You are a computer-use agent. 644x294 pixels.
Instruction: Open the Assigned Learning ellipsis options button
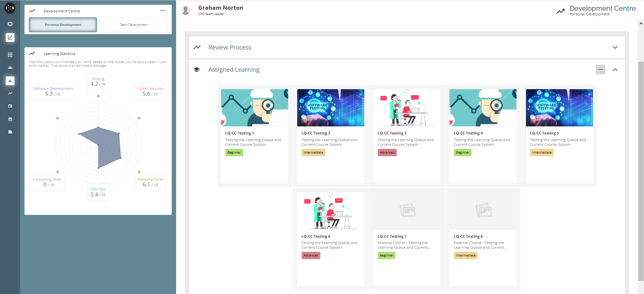point(600,70)
